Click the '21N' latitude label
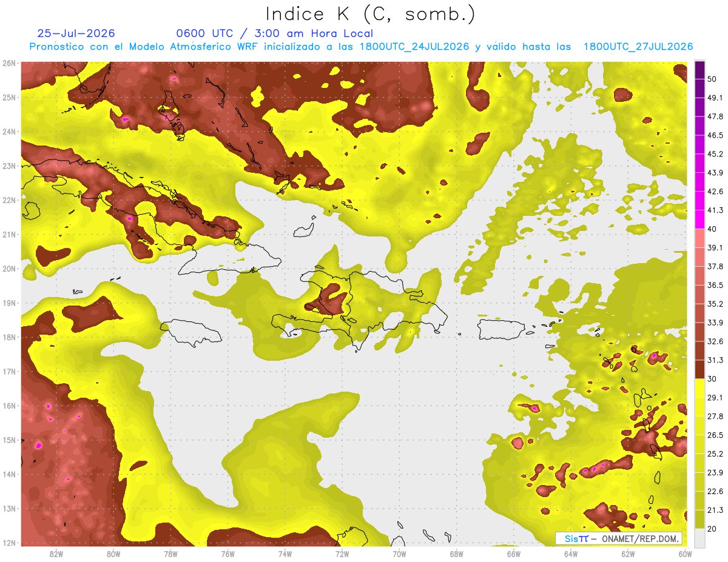This screenshot has height=562, width=728. [9, 234]
